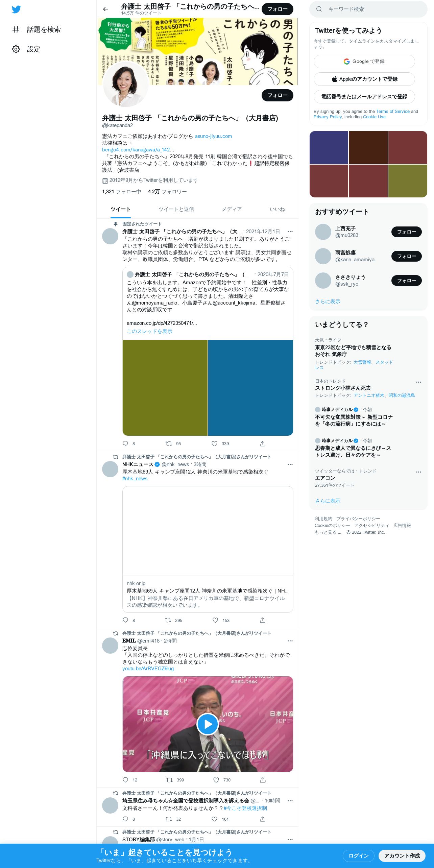This screenshot has height=868, width=434.
Task: Click さらに表示 under いまどうしてる？
Action: (x=328, y=501)
